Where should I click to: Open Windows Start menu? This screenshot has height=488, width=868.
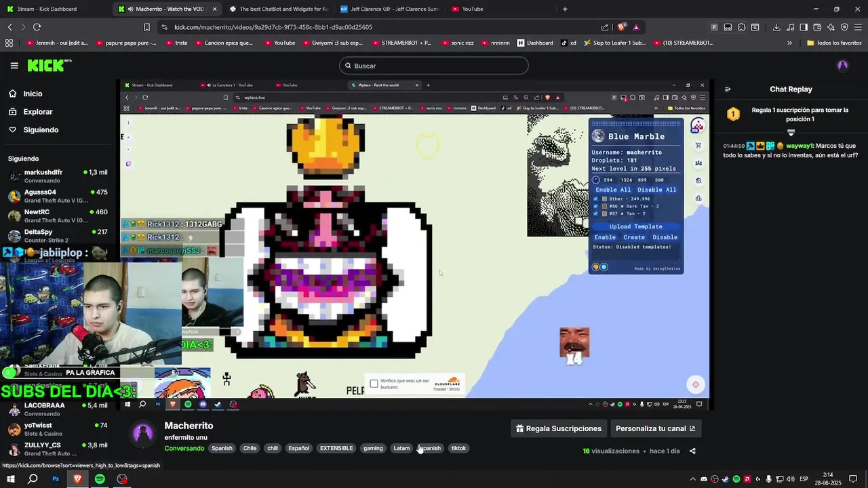click(11, 479)
